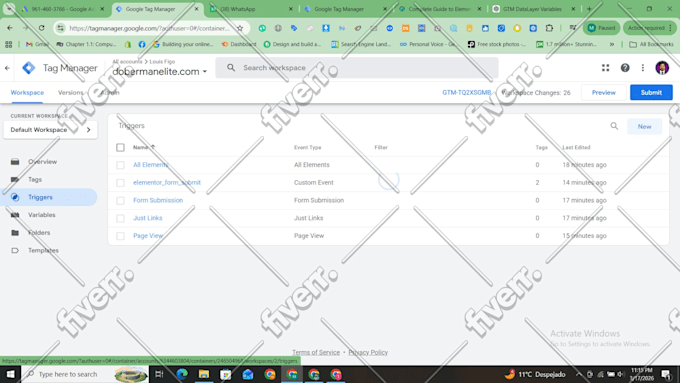Click the triggers table search icon
Screen dimensions: 680x383
coord(614,126)
